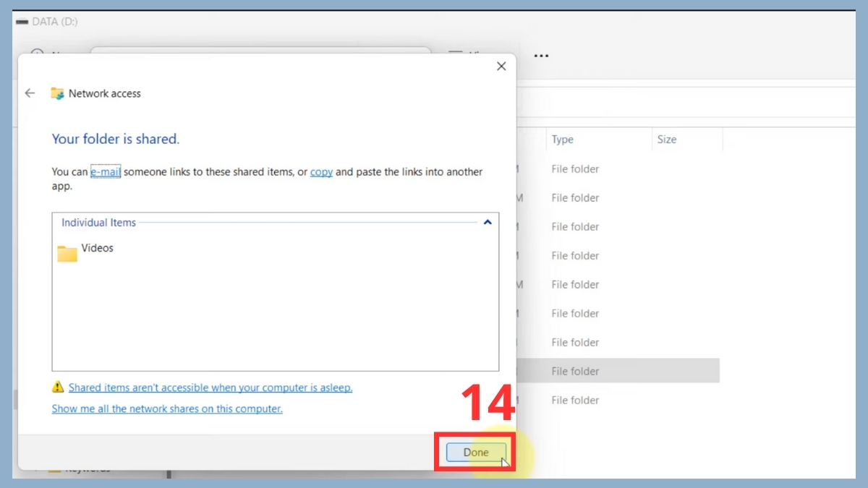Select the Videos folder icon
This screenshot has width=868, height=488.
click(x=67, y=252)
